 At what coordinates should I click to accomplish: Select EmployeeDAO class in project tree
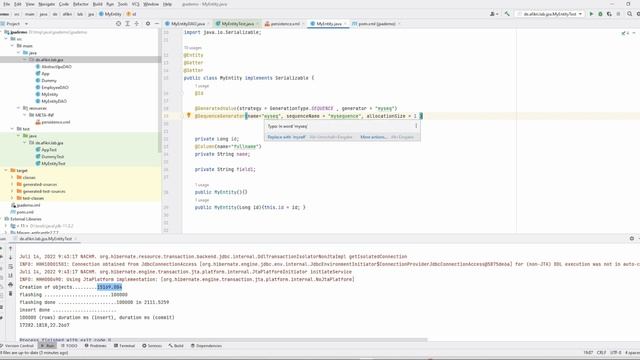tap(55, 87)
